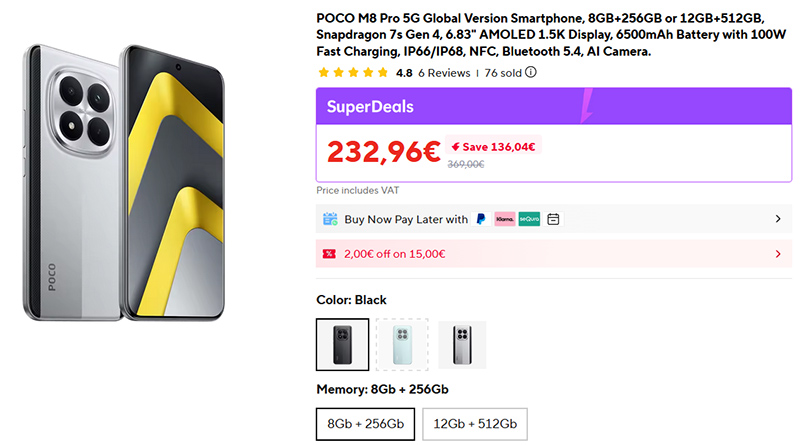800x445 pixels.
Task: Click the Save 136,04€ badge
Action: pyautogui.click(x=493, y=147)
